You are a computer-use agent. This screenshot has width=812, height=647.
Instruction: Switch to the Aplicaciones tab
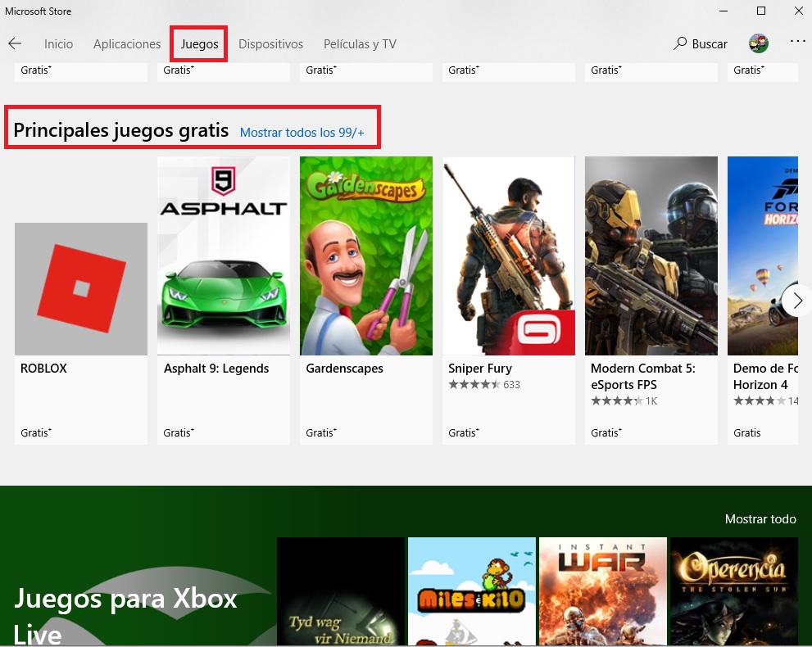(x=127, y=44)
